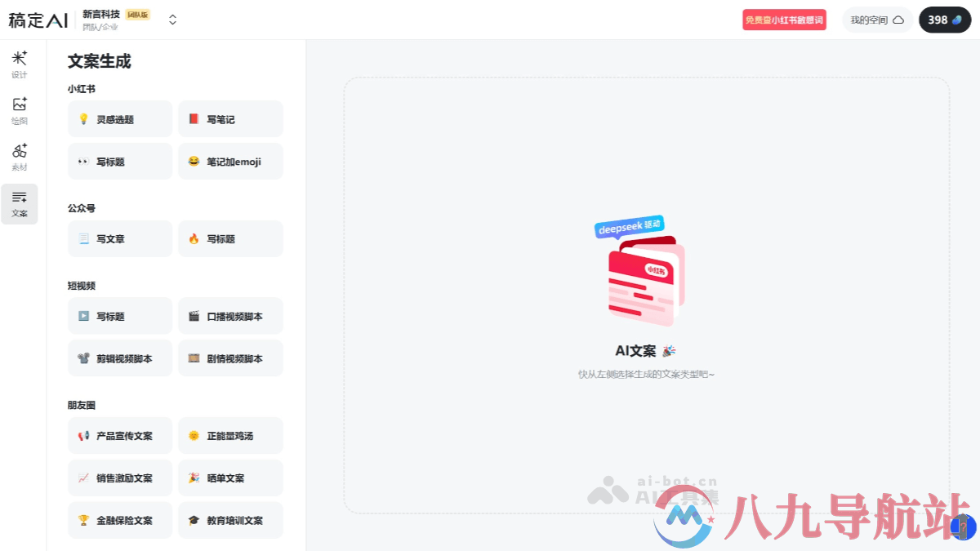The width and height of the screenshot is (980, 551).
Task: Open 写文章 under 公众号
Action: (x=120, y=239)
